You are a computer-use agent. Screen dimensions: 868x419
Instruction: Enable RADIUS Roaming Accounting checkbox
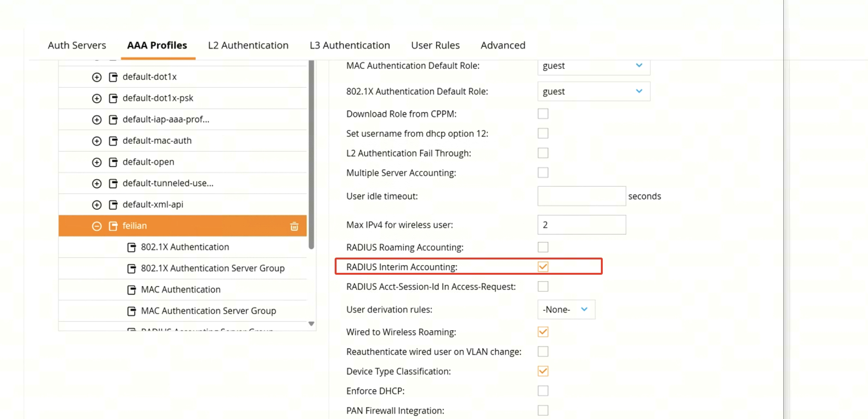[543, 247]
